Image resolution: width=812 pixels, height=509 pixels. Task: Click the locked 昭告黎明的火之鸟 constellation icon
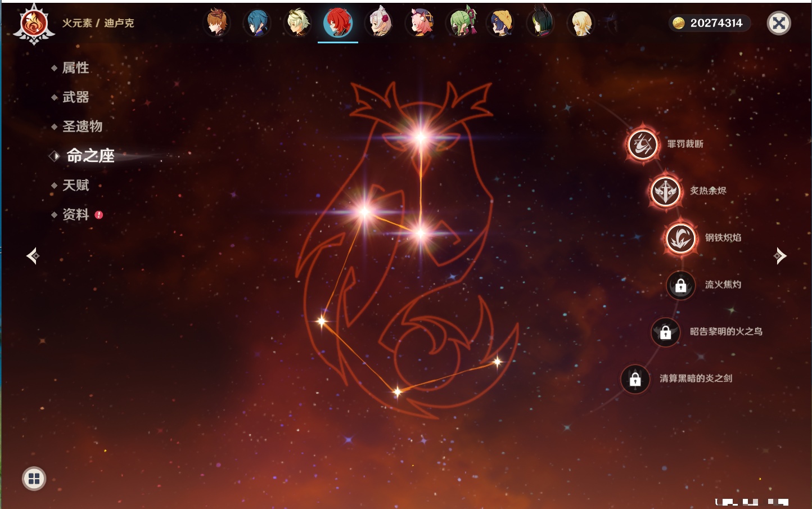[x=665, y=332]
